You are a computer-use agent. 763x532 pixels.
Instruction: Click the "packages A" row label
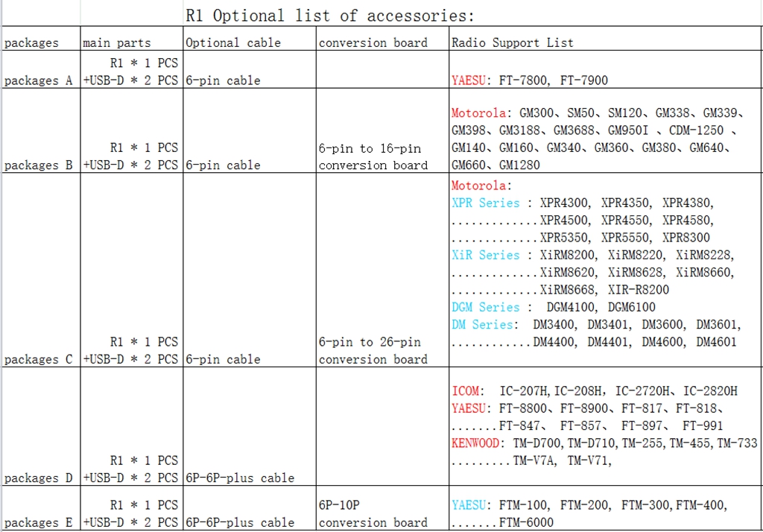pos(39,80)
